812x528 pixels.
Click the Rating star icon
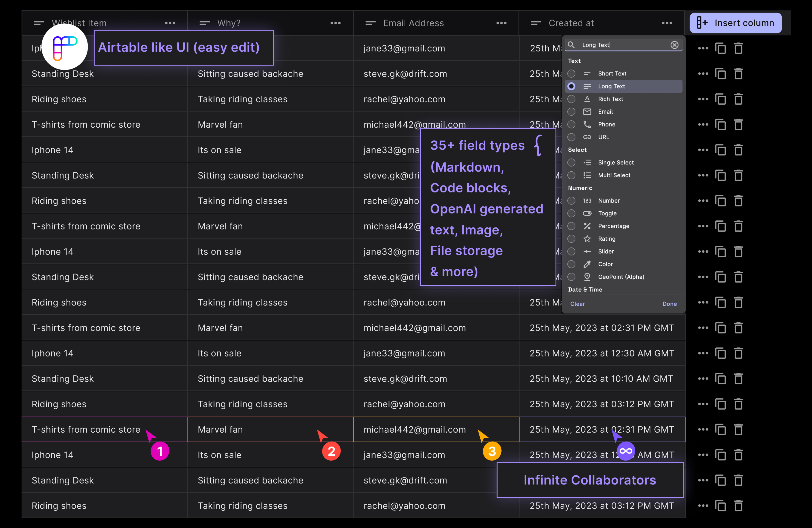(x=587, y=239)
